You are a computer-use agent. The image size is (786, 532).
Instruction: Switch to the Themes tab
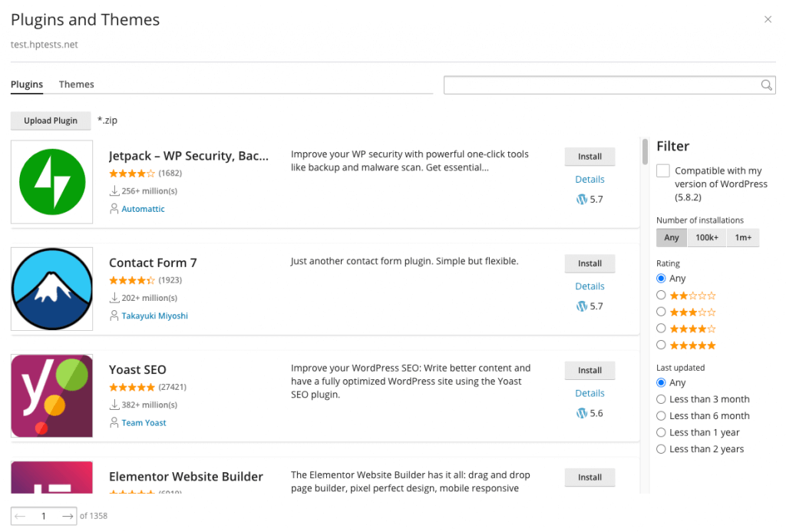click(x=77, y=84)
